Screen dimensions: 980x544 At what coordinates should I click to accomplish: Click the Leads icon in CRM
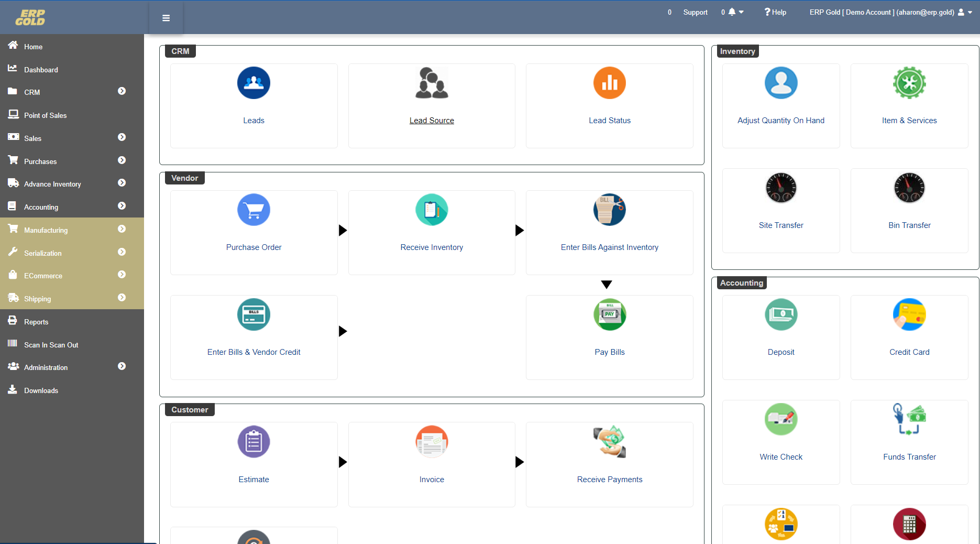(x=254, y=83)
